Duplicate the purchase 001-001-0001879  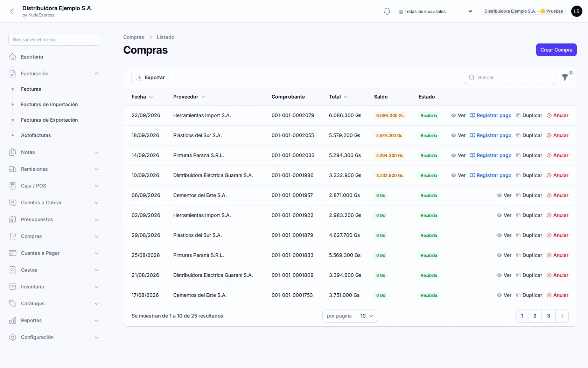pyautogui.click(x=529, y=235)
